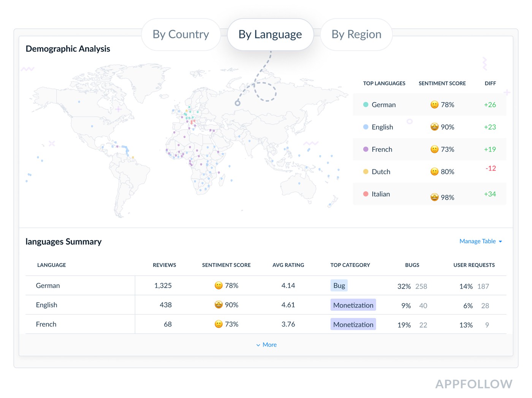Click the German sentiment emoji in top languages
532x398 pixels.
pyautogui.click(x=434, y=105)
